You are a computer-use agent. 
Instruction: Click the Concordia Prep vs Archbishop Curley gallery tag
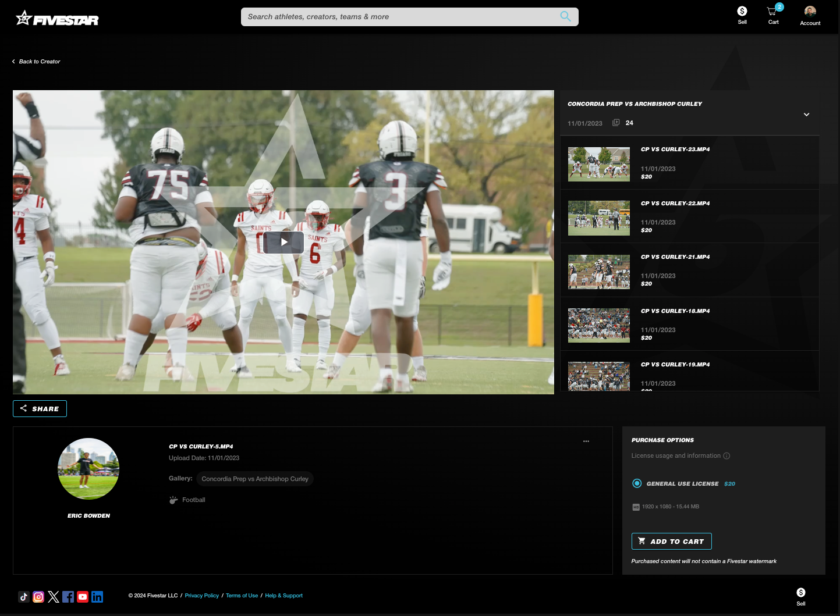tap(255, 479)
